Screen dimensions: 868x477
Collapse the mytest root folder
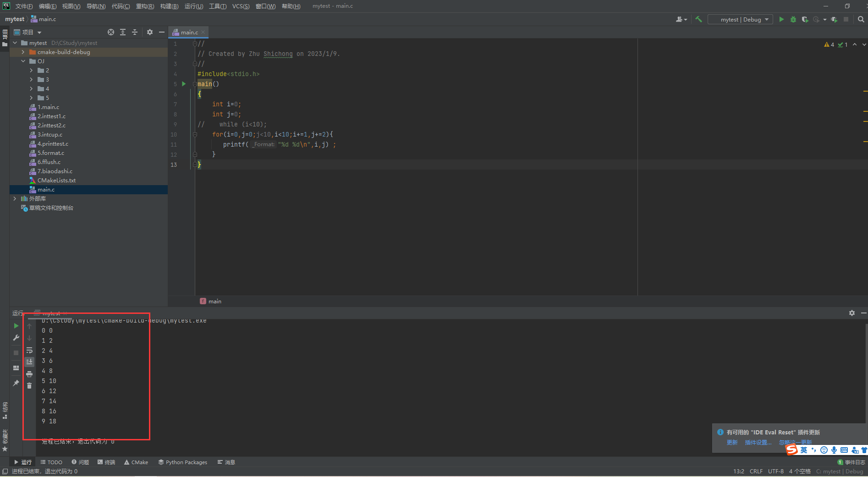pyautogui.click(x=15, y=43)
